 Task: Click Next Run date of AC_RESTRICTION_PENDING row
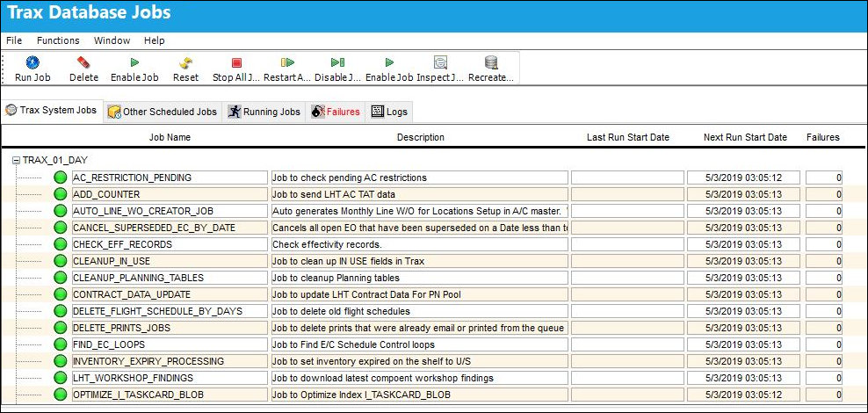(x=743, y=178)
